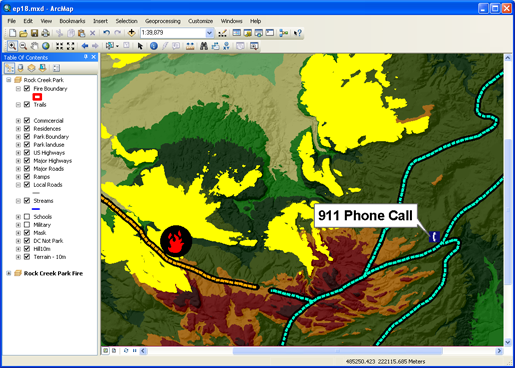Choose the Select Elements arrow tool

(140, 46)
